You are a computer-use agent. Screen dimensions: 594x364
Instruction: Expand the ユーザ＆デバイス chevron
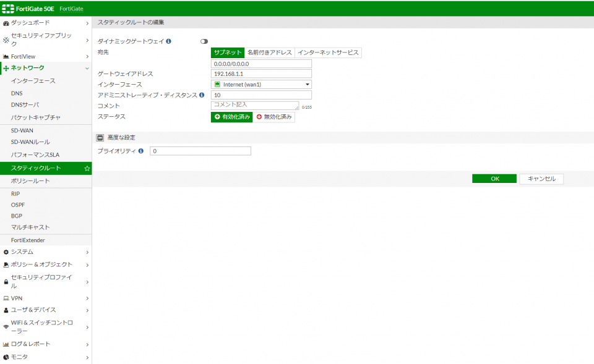[x=87, y=311]
